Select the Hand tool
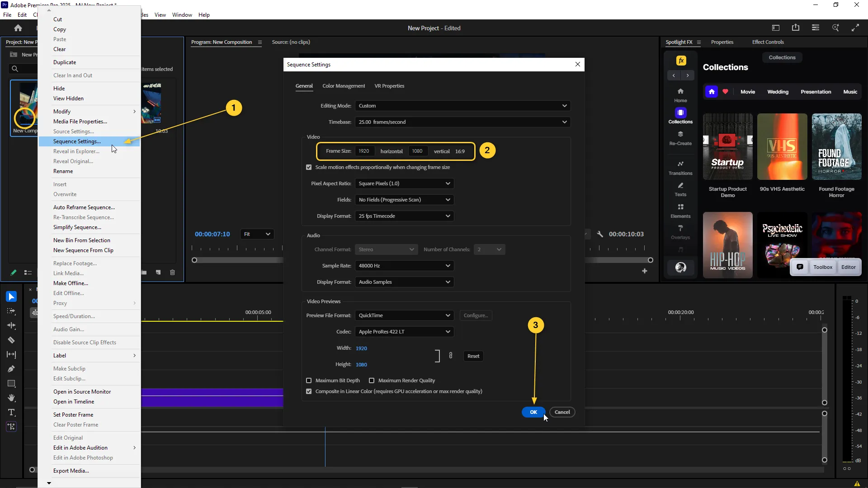The width and height of the screenshot is (868, 488). coord(11,398)
